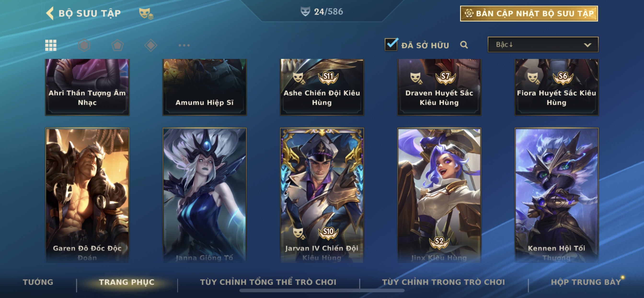Open the gold mask skin shop icon
The height and width of the screenshot is (298, 644).
tap(146, 13)
